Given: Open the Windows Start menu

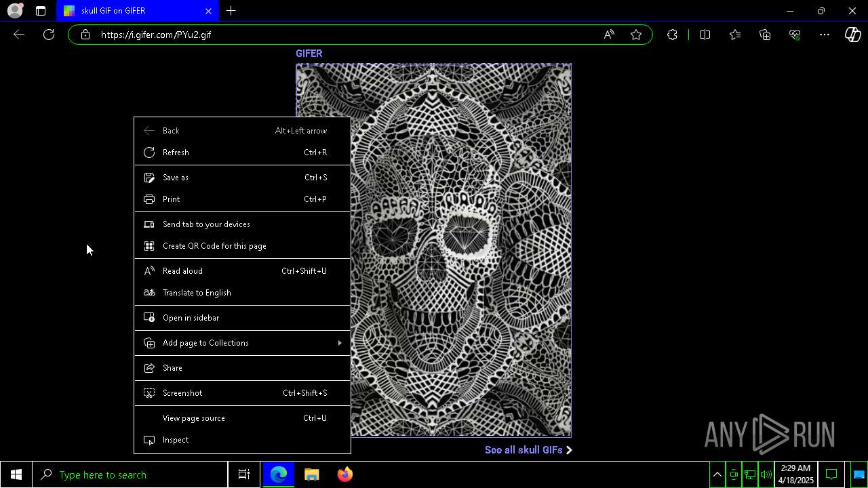Looking at the screenshot, I should [x=16, y=474].
